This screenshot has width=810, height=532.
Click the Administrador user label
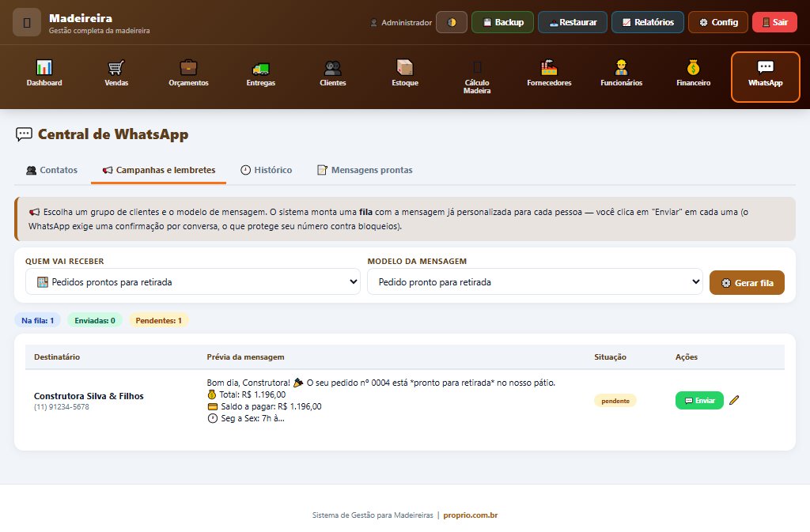(401, 23)
